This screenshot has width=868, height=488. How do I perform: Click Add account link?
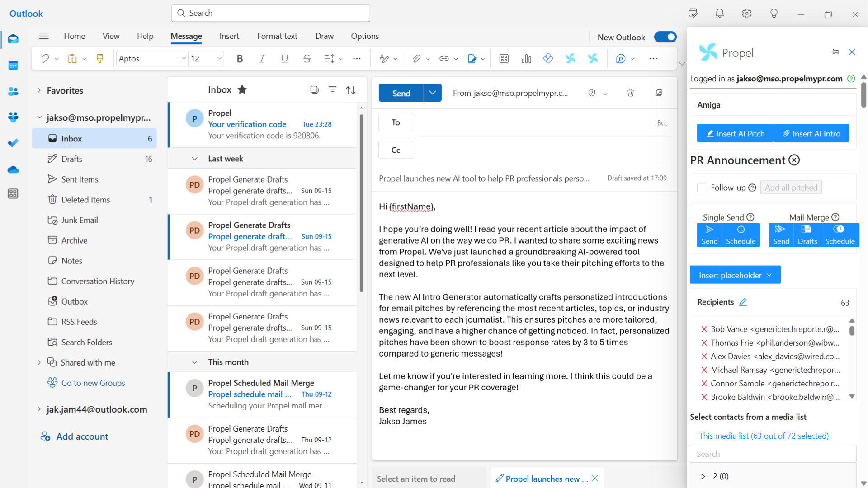(x=82, y=436)
